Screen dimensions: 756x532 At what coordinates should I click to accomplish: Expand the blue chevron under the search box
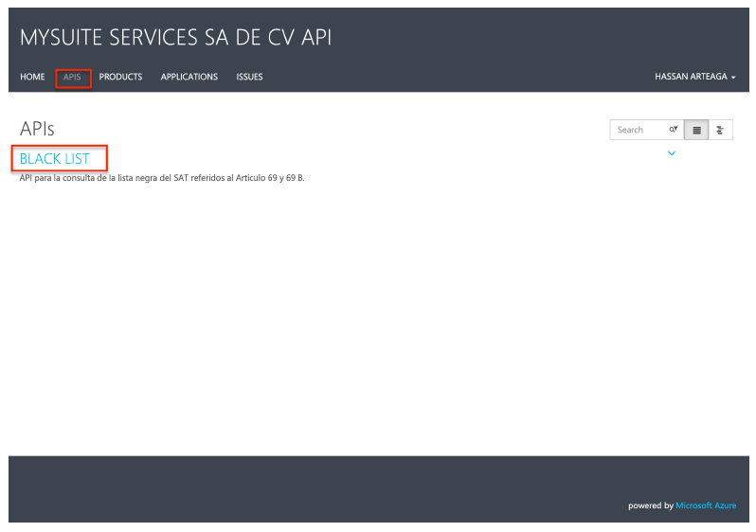pos(671,153)
